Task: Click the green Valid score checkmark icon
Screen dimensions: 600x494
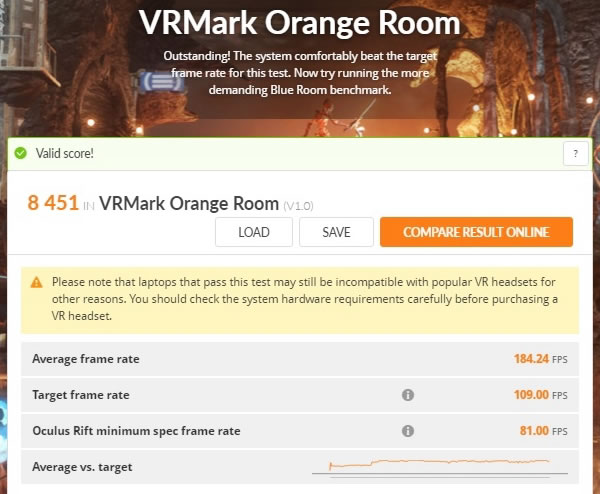Action: 21,153
